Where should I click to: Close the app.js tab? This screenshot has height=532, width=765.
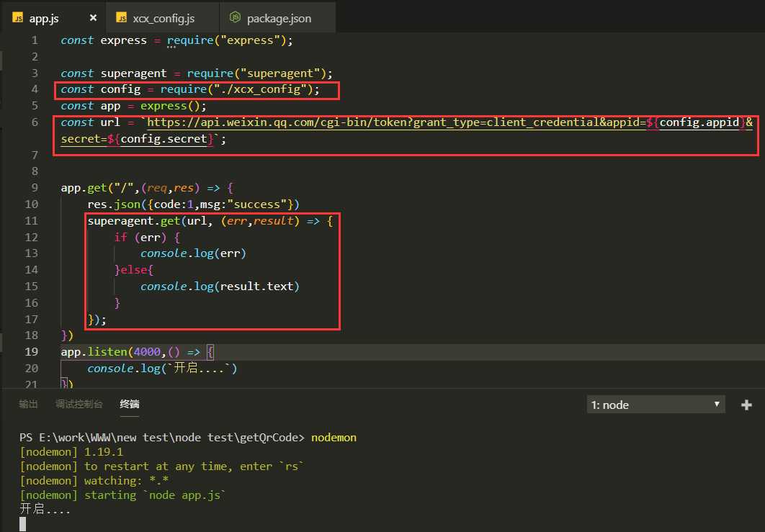93,18
